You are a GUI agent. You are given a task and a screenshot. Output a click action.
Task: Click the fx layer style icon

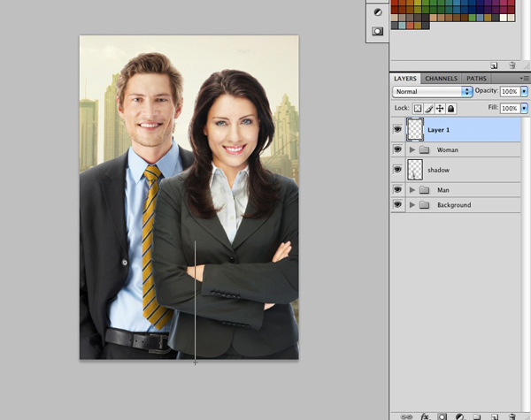tap(425, 416)
